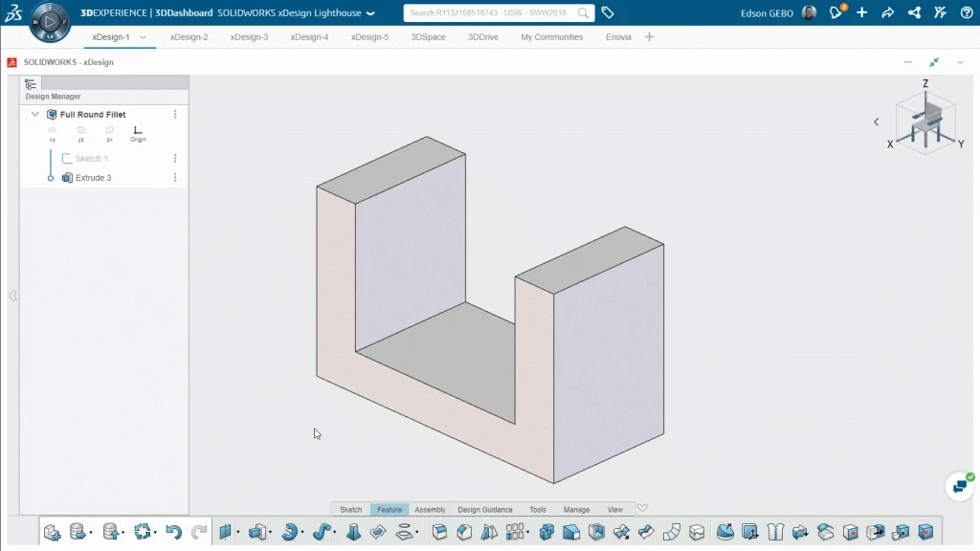Switch to the Design Guidance tab
The height and width of the screenshot is (551, 980).
click(x=485, y=510)
